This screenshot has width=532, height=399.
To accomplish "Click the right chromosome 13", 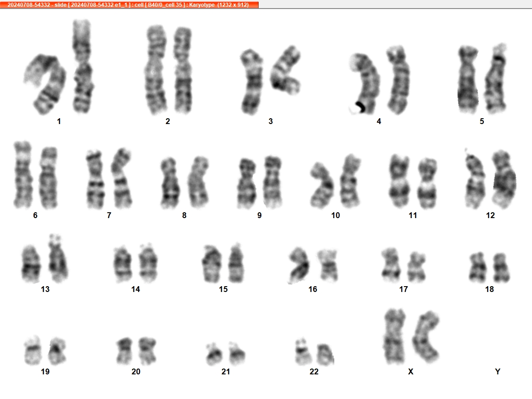I will (x=58, y=258).
